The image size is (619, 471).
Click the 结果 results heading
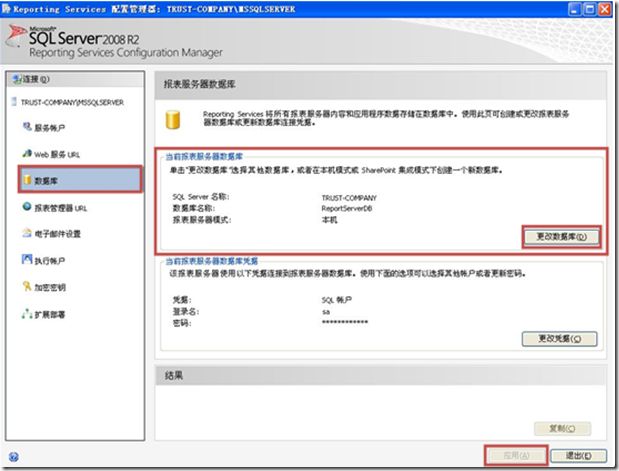click(x=174, y=375)
